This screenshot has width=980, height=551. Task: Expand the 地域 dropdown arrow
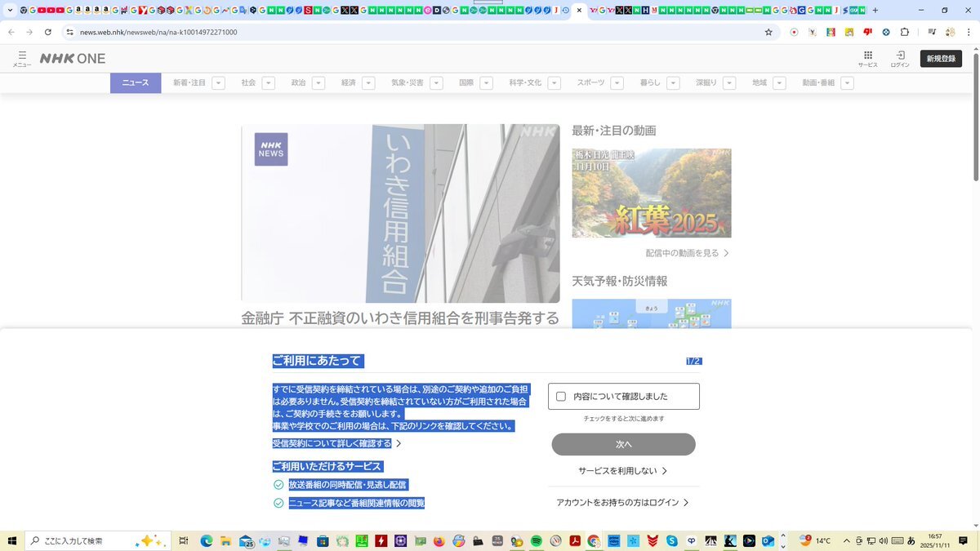click(x=780, y=82)
